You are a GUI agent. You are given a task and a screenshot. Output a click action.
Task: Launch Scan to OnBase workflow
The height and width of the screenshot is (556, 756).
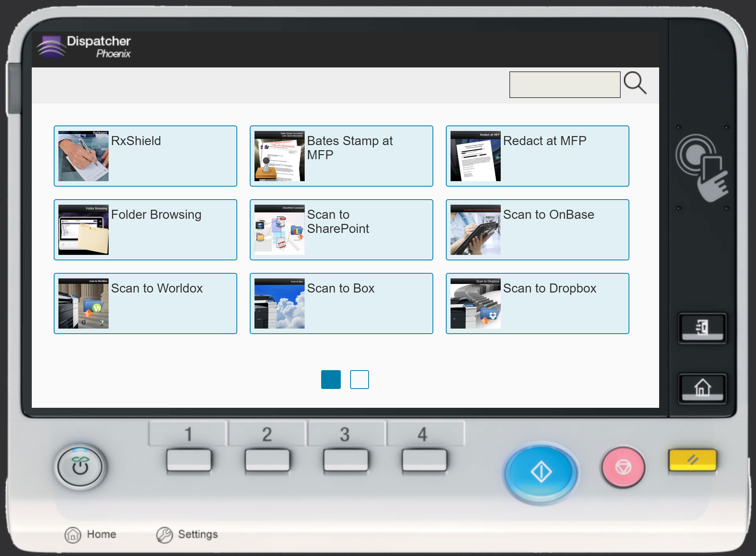(538, 230)
